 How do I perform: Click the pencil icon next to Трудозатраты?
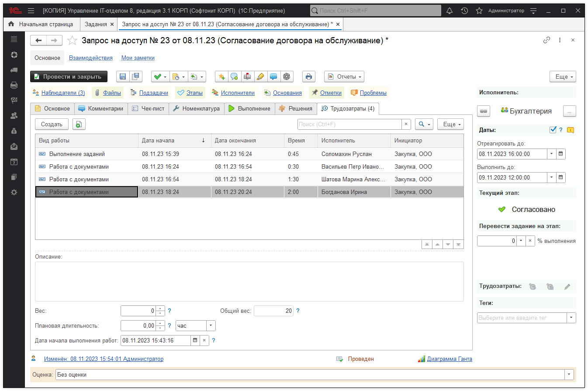click(567, 287)
